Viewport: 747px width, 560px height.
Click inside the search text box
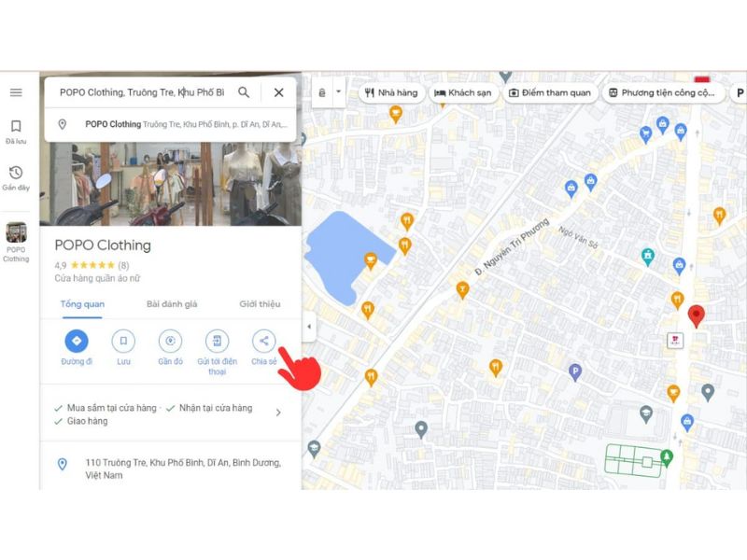(142, 92)
